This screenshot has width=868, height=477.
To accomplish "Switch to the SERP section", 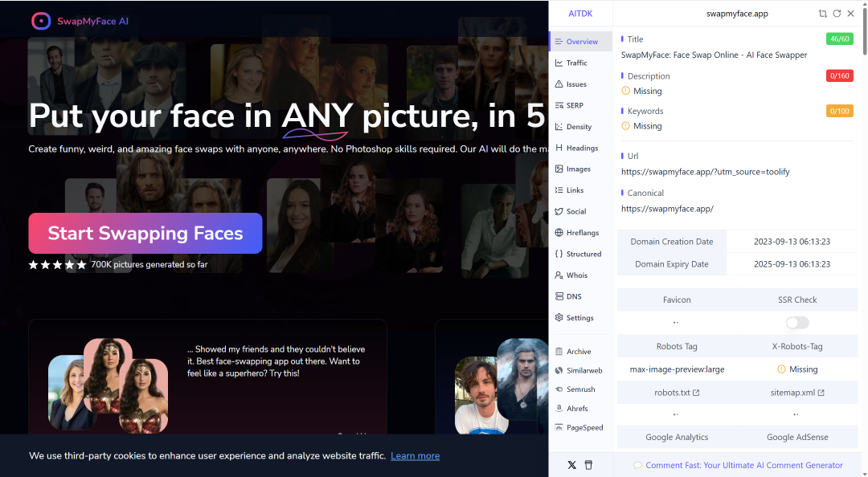I will pyautogui.click(x=575, y=105).
